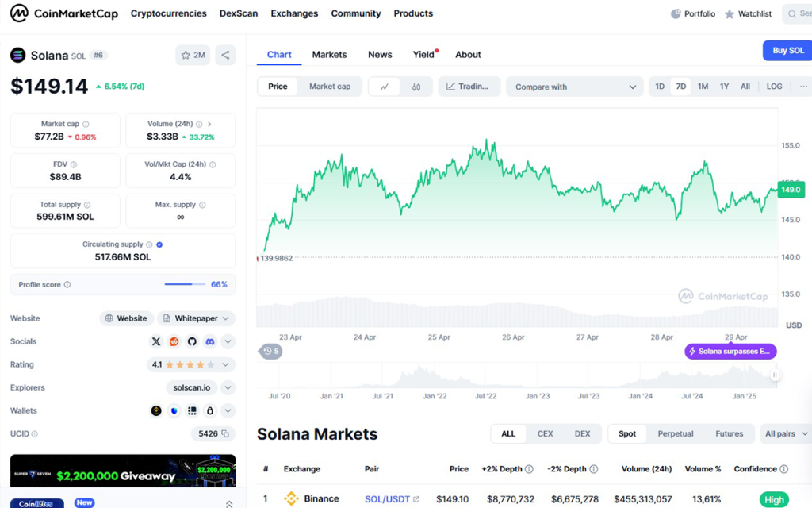Click the Profile score progress bar
The image size is (812, 508).
[184, 285]
